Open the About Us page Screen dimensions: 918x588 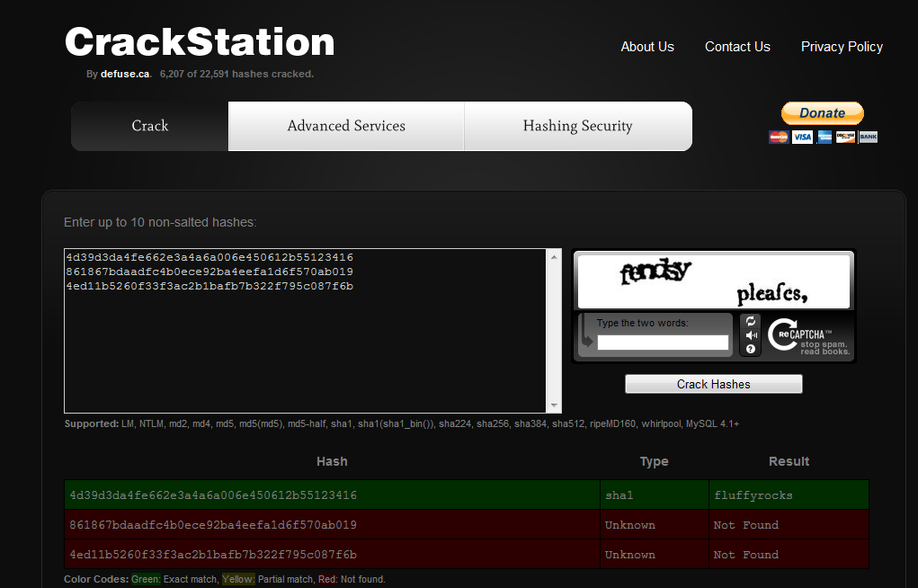pos(647,47)
